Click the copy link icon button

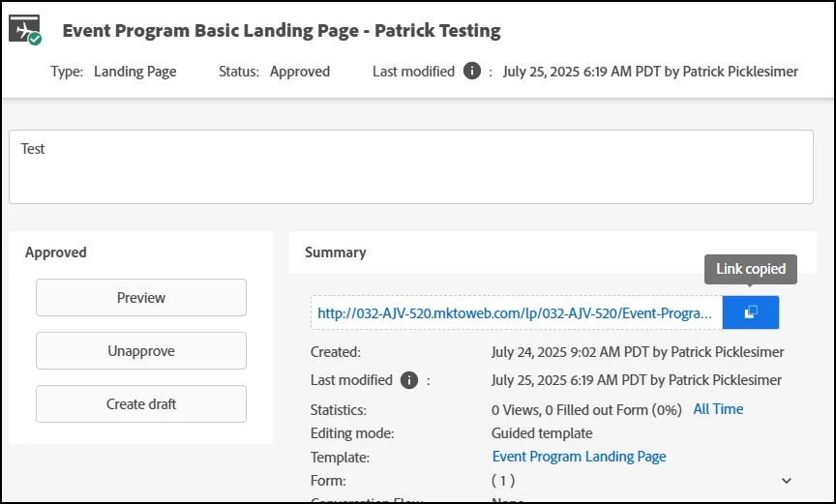click(x=751, y=312)
